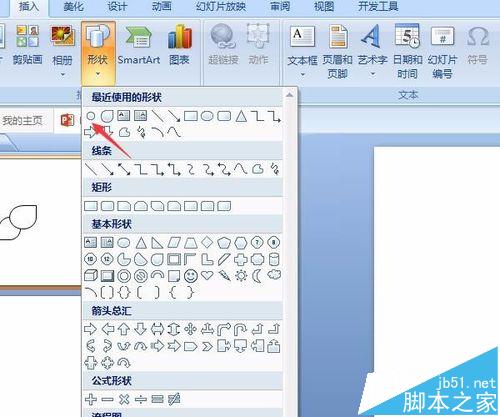Switch to the Animations (动画) tab
The image size is (500, 417).
point(161,7)
